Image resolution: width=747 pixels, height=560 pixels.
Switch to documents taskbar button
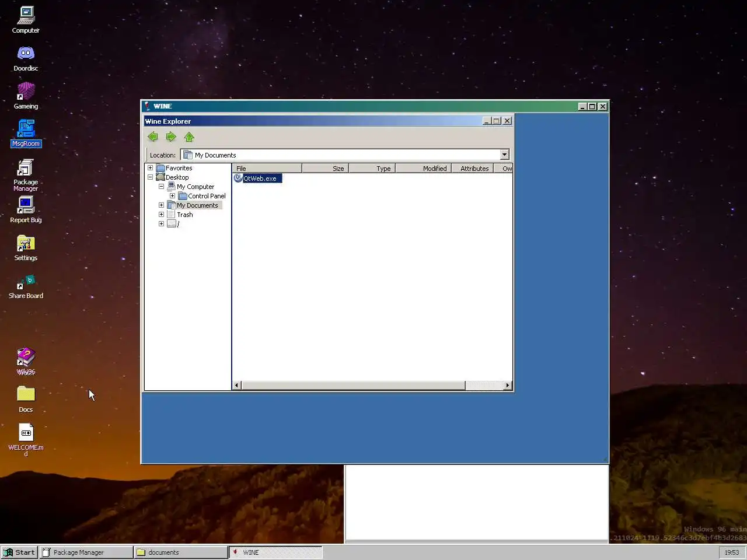point(181,552)
